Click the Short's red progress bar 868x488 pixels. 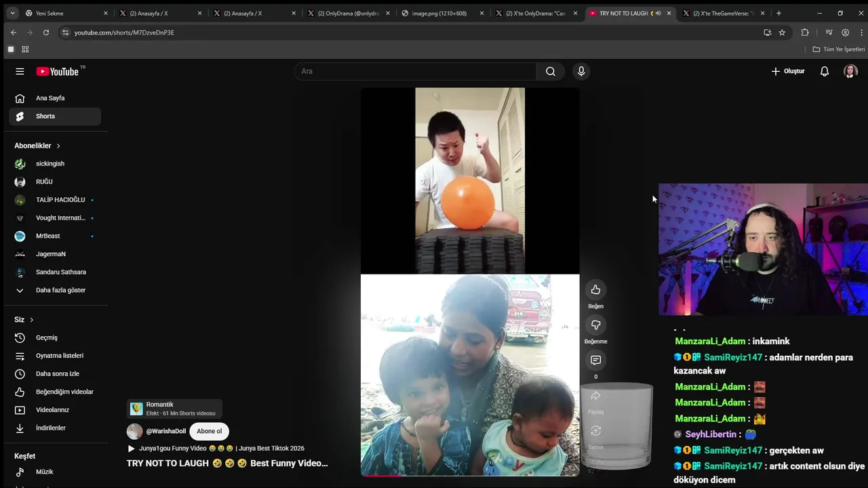[470, 475]
